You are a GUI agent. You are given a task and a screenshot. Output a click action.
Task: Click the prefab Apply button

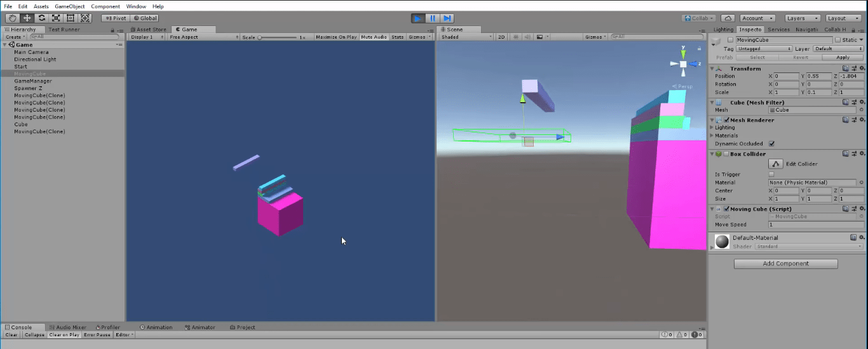point(843,57)
